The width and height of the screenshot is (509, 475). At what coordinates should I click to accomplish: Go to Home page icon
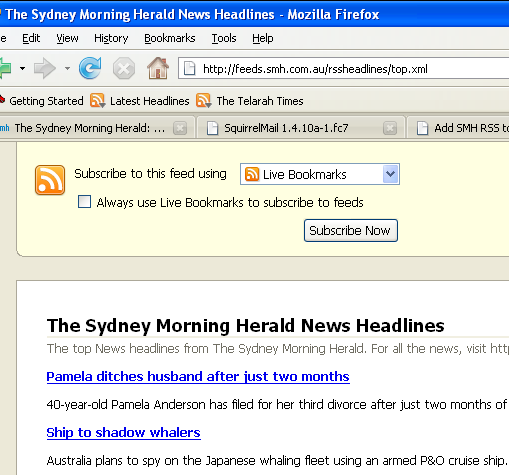tap(158, 68)
